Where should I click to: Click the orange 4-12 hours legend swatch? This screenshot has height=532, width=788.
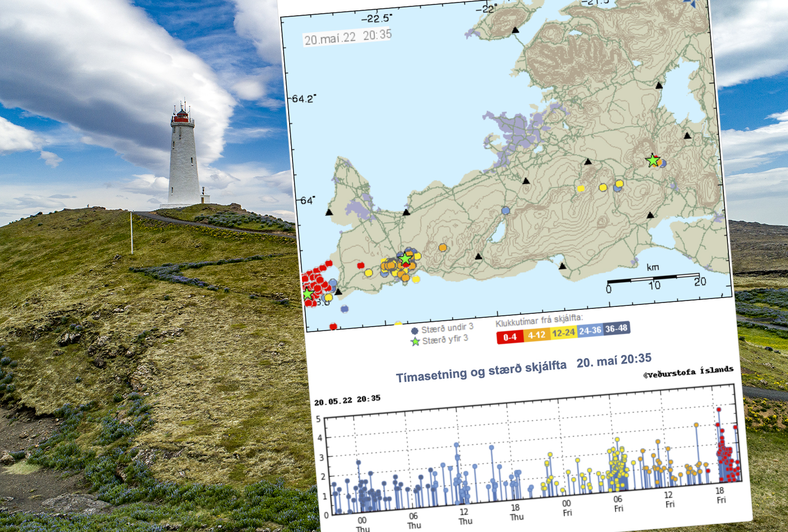[537, 335]
